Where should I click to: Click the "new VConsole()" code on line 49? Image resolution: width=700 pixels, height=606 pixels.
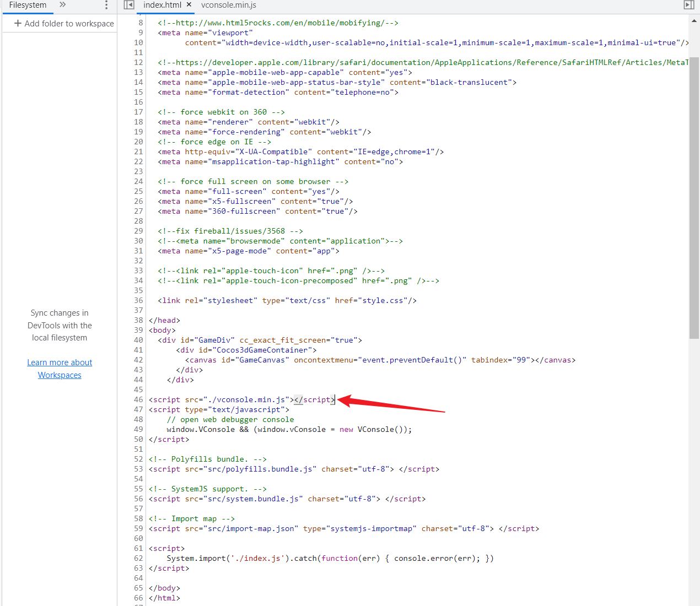pos(374,429)
